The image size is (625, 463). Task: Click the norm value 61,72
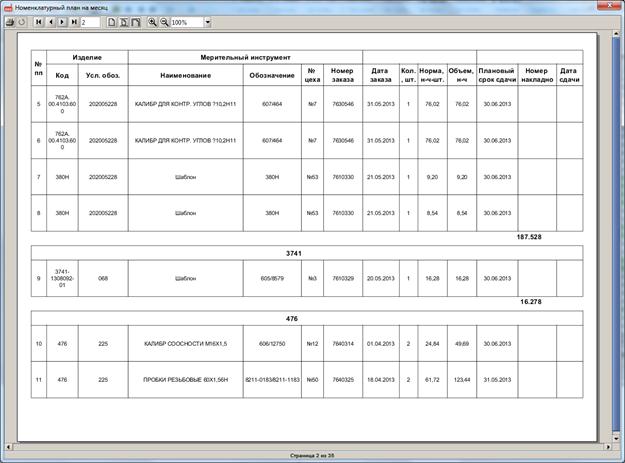[x=432, y=380]
